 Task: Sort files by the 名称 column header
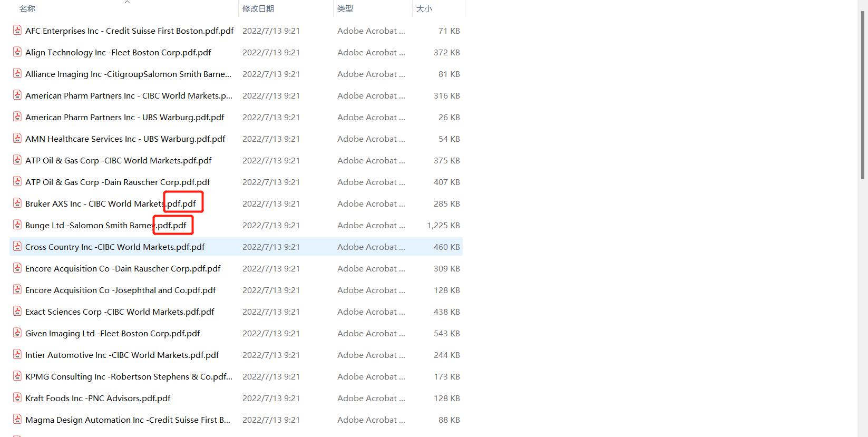pyautogui.click(x=27, y=8)
